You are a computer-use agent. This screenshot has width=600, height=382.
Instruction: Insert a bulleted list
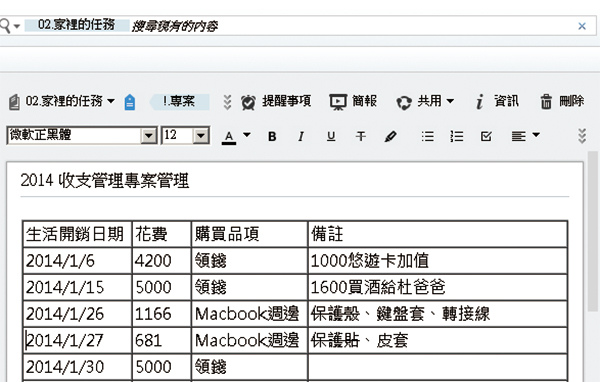[427, 136]
